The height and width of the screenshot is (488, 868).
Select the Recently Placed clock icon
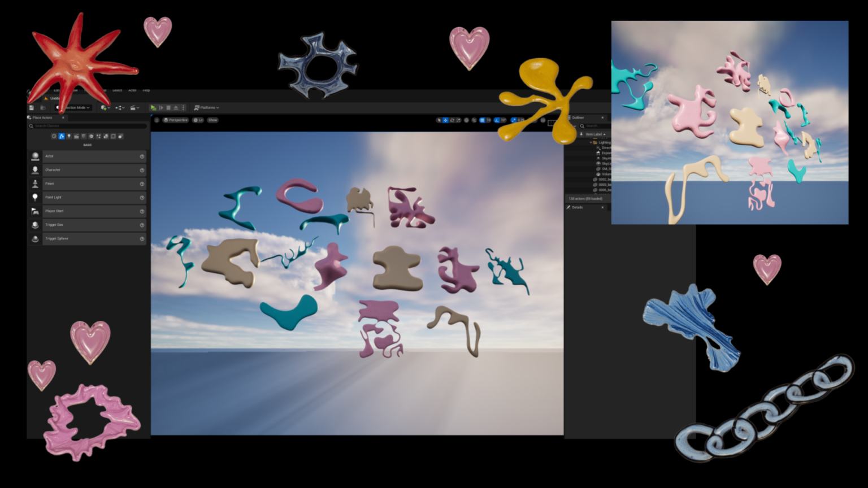point(54,136)
